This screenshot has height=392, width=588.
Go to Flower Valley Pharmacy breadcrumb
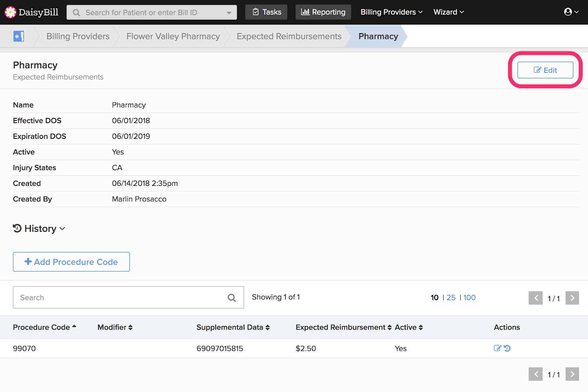(173, 36)
